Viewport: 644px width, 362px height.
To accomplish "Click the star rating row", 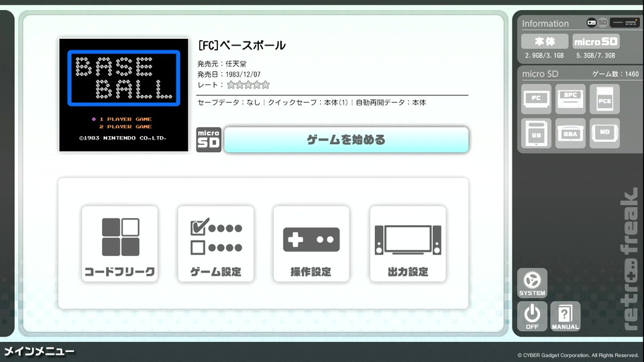I will coord(248,85).
